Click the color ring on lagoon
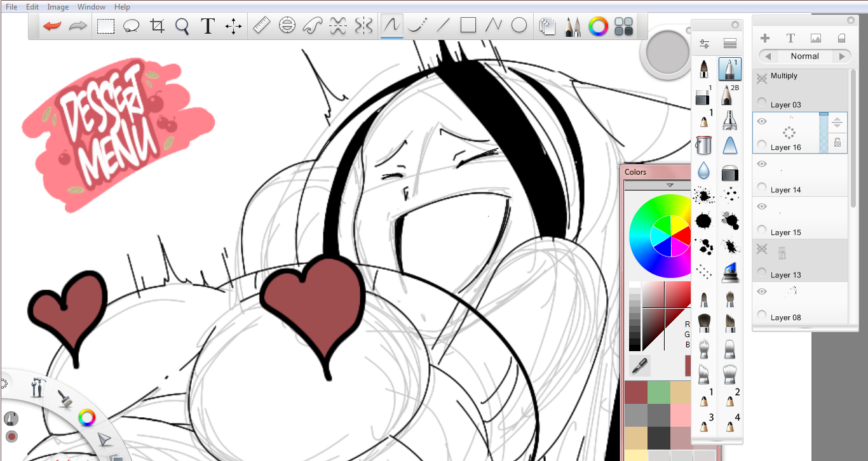868x461 pixels. tap(86, 417)
